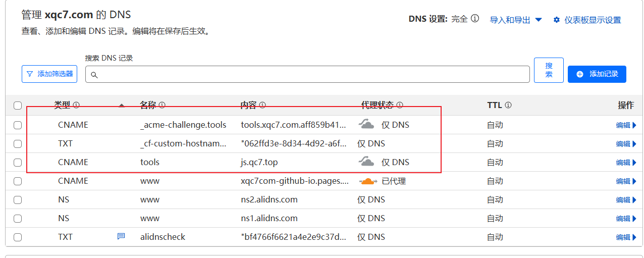
Task: Select the checkbox for ns1.alidns.com record
Action: [18, 219]
